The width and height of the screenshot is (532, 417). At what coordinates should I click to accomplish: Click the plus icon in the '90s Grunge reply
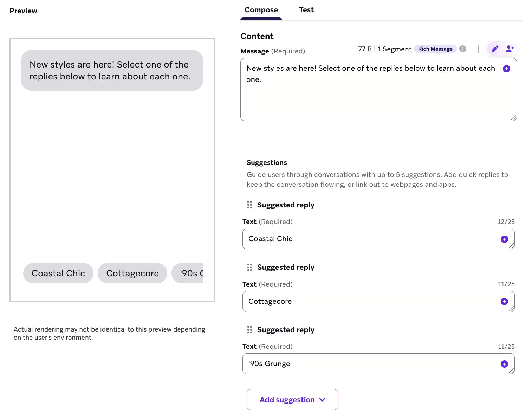pos(504,364)
